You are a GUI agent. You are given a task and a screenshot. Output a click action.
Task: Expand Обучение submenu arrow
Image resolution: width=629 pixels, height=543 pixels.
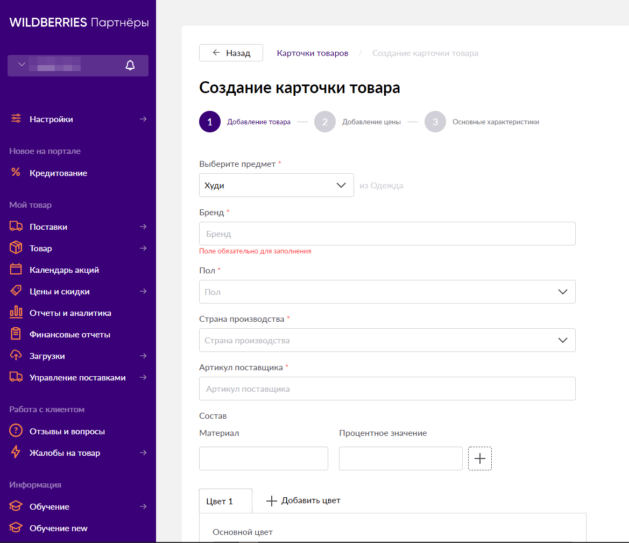click(x=143, y=507)
